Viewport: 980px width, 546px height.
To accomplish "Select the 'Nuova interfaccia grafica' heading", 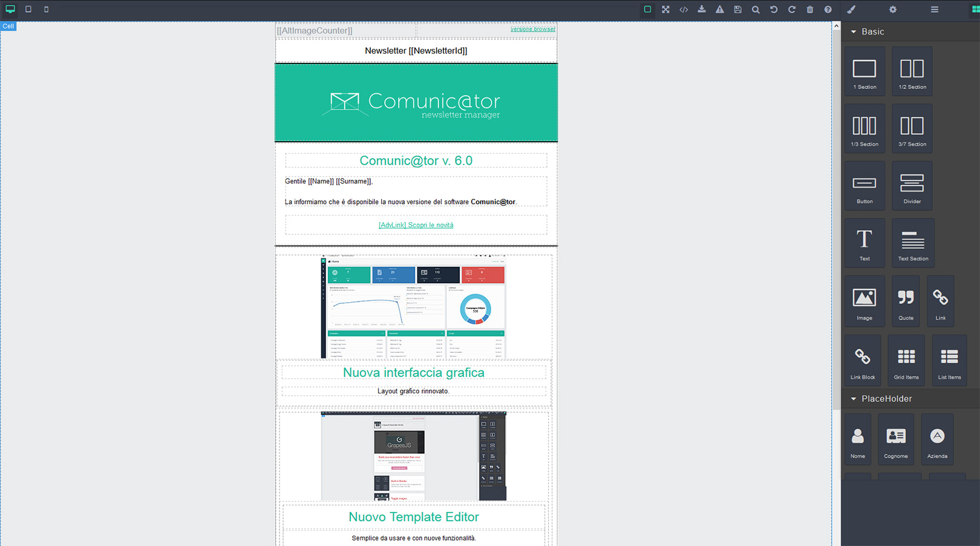I will pyautogui.click(x=414, y=372).
